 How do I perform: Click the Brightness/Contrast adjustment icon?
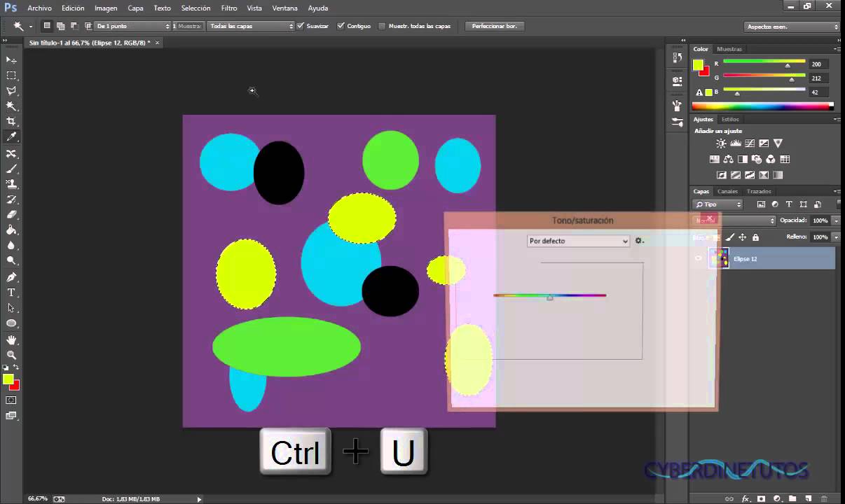(x=721, y=143)
